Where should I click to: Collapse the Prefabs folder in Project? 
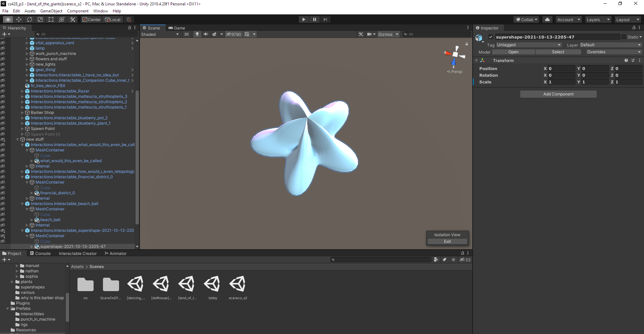pyautogui.click(x=8, y=309)
